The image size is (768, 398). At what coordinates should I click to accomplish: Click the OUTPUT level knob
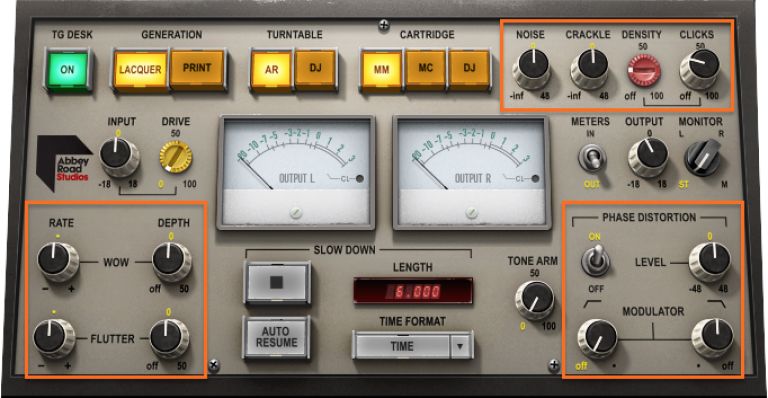648,157
